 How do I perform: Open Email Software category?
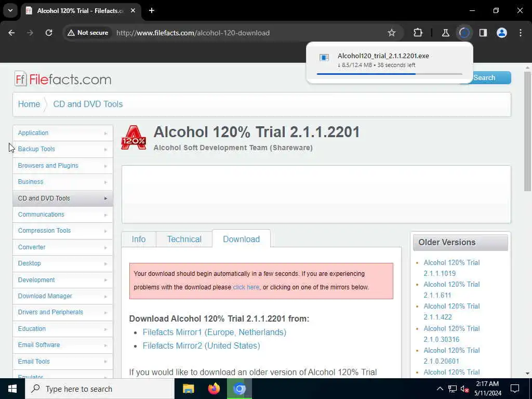pos(63,345)
